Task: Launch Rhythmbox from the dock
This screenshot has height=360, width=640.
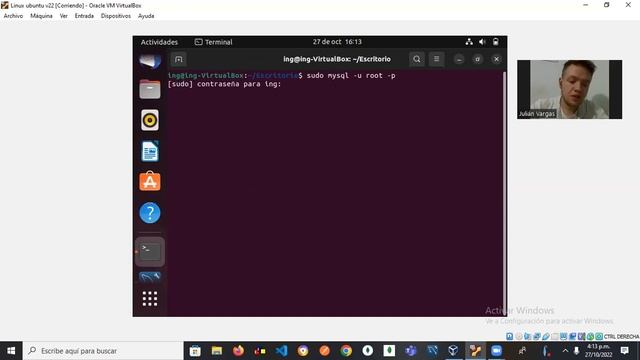Action: tap(150, 120)
